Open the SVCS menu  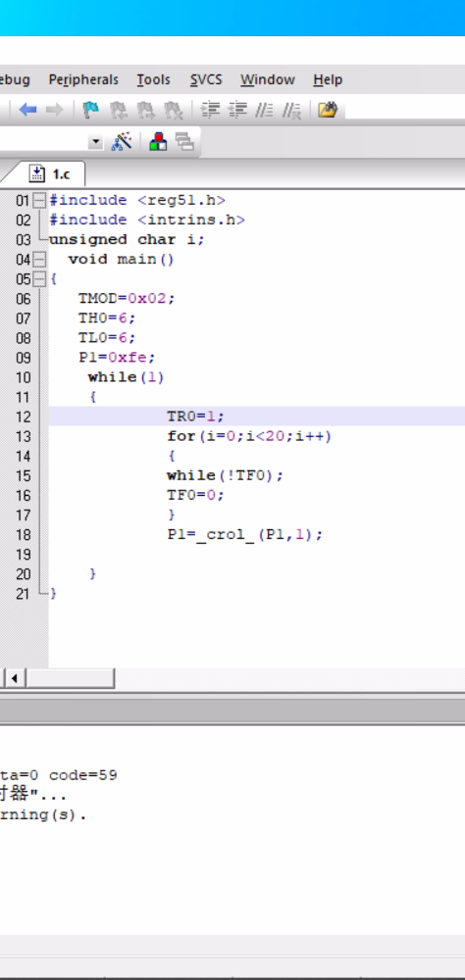click(x=206, y=80)
